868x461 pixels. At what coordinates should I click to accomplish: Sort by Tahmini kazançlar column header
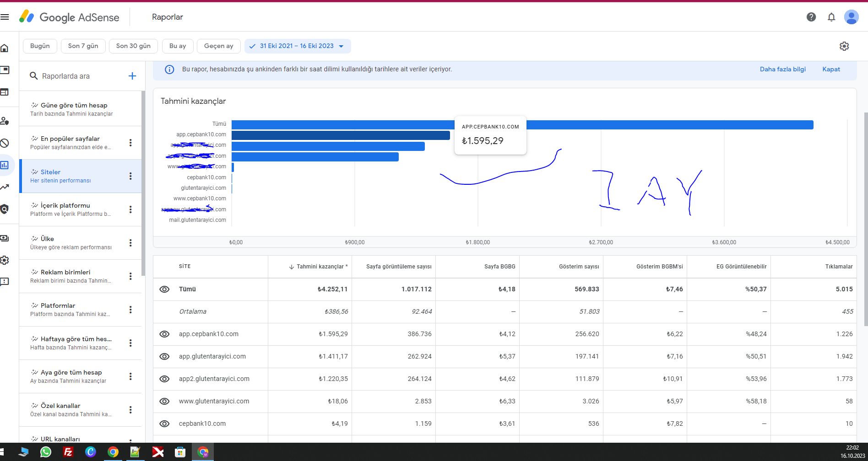pyautogui.click(x=318, y=267)
